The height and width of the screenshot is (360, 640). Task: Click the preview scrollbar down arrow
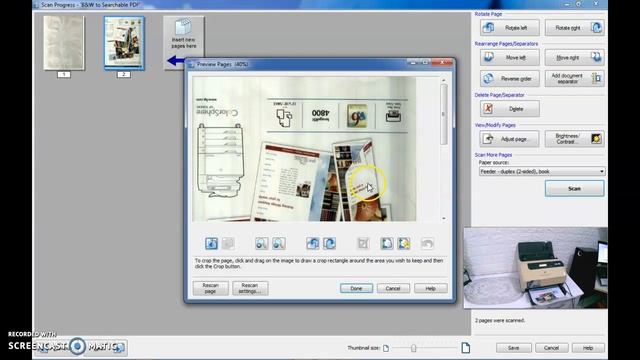click(x=444, y=218)
